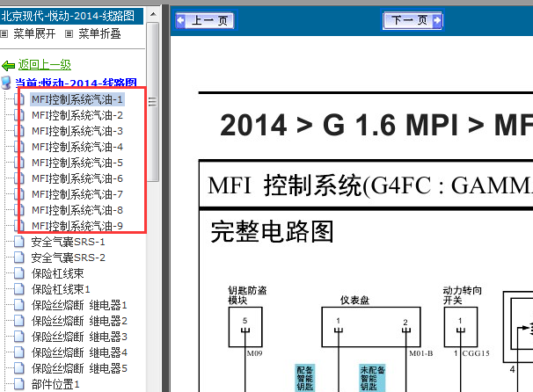Image resolution: width=533 pixels, height=392 pixels.
Task: Click document icon beside 保险丝熔断 继电器2
Action: pyautogui.click(x=19, y=321)
